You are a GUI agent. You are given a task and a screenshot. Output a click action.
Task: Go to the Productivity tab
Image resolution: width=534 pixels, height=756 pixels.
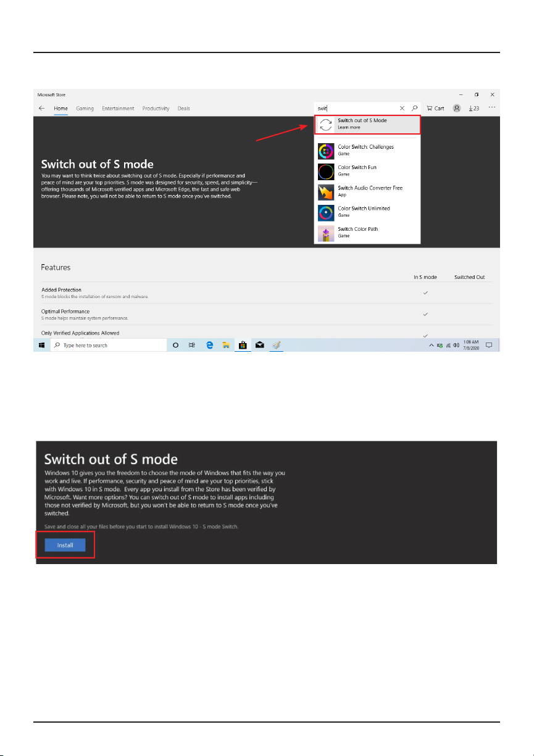(156, 108)
